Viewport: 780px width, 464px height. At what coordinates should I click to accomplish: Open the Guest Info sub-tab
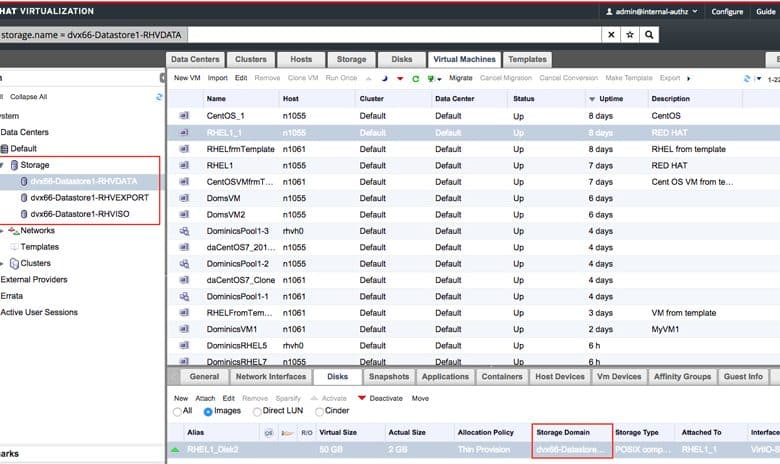pyautogui.click(x=743, y=376)
